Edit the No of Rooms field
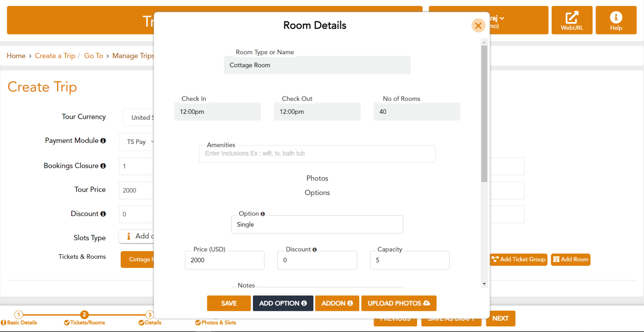Image resolution: width=644 pixels, height=332 pixels. 417,112
